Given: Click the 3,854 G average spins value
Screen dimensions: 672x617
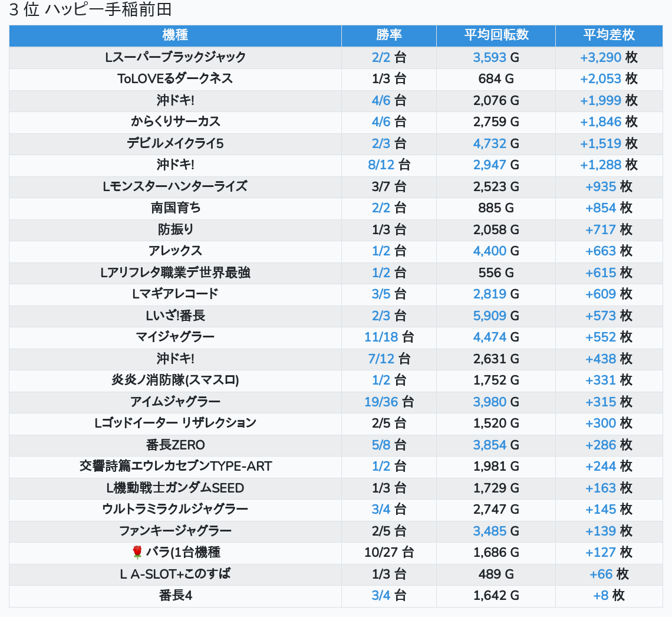Looking at the screenshot, I should (496, 445).
